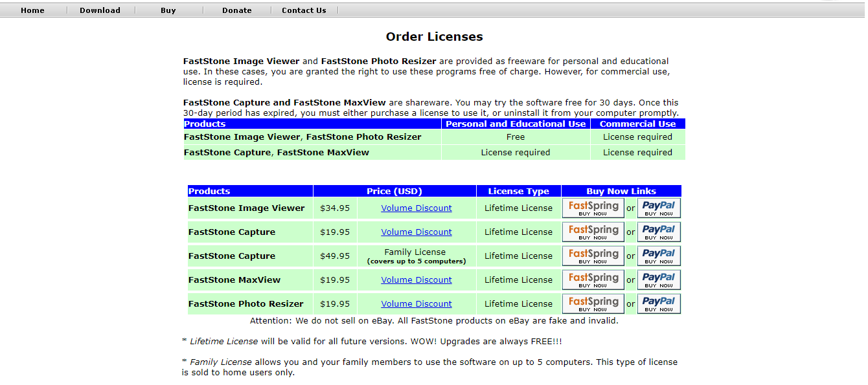Screen dimensions: 868x385
Task: Go to the Download page
Action: pyautogui.click(x=100, y=10)
